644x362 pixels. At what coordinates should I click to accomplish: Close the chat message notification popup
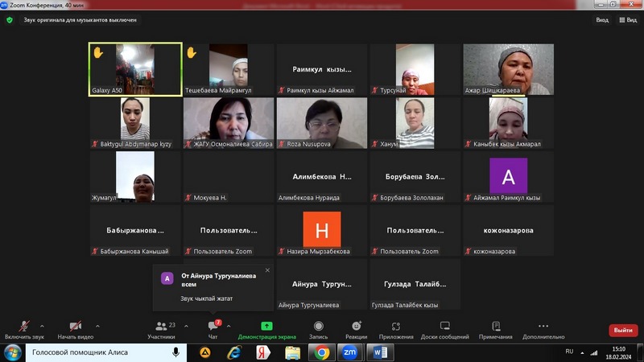[267, 270]
